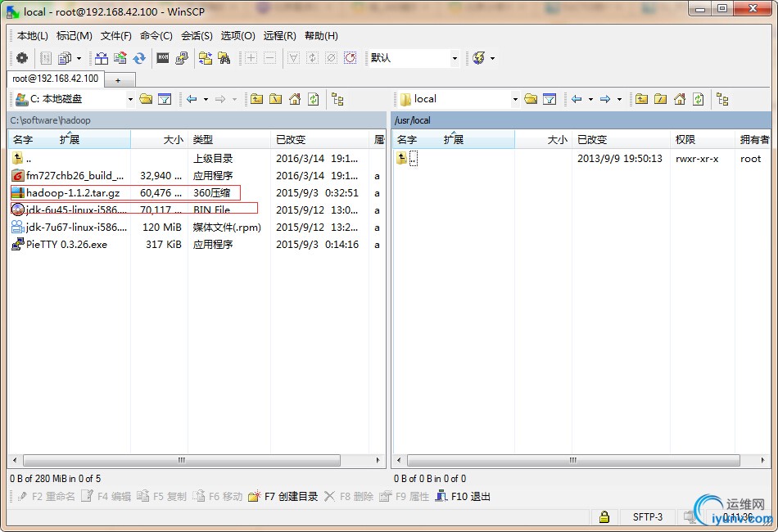Image resolution: width=778 pixels, height=532 pixels.
Task: Click the Unselect Files minus icon
Action: click(x=269, y=58)
